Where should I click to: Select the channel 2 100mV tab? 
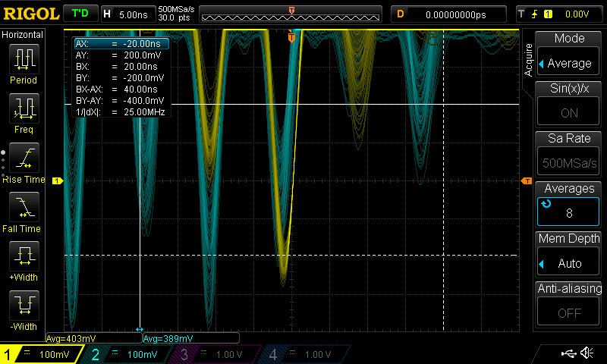point(127,354)
